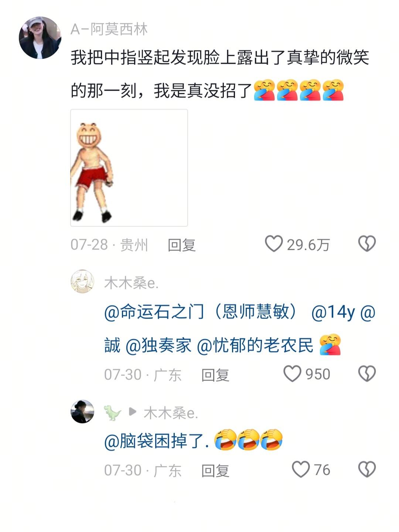The width and height of the screenshot is (399, 532).
Task: Reply to 木木桑e.'s 07-30 comment
Action: (x=215, y=375)
